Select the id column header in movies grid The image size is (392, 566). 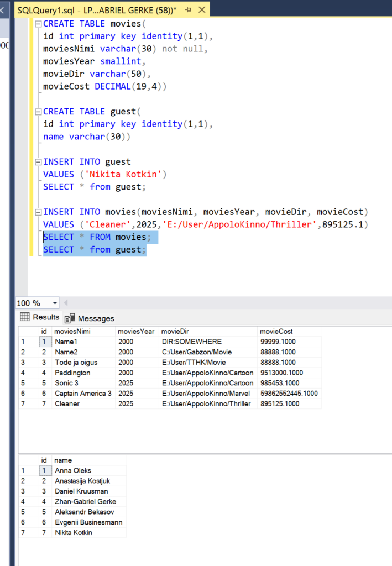click(45, 332)
